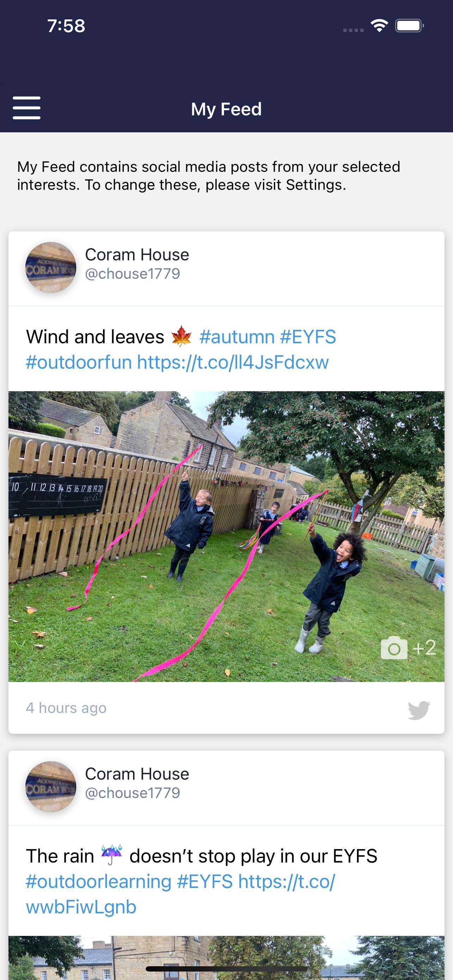The height and width of the screenshot is (980, 453).
Task: Tap the My Feed title
Action: 226,109
